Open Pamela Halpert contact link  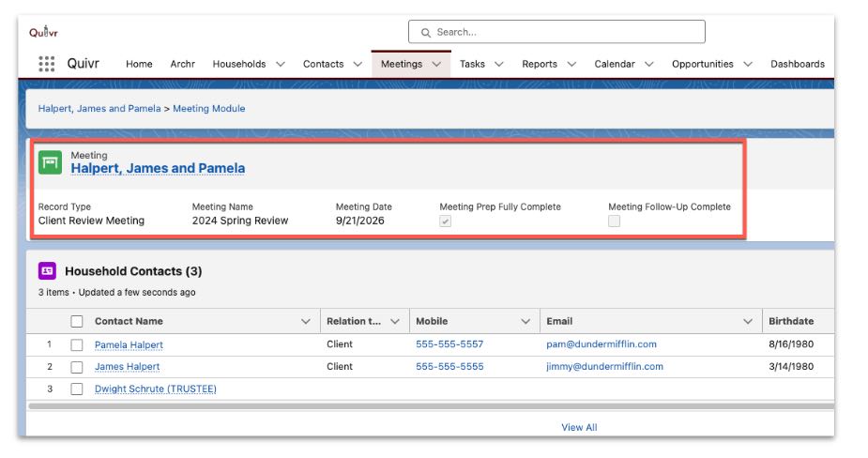click(x=129, y=344)
